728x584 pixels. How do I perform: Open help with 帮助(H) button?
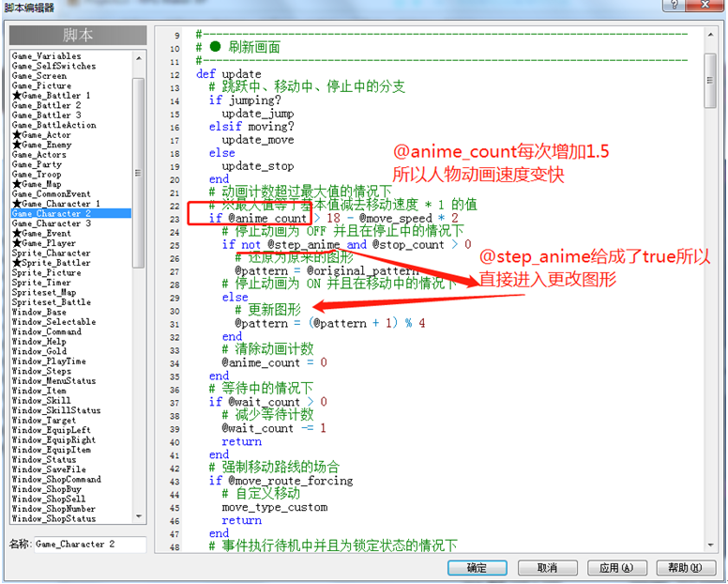coord(686,568)
